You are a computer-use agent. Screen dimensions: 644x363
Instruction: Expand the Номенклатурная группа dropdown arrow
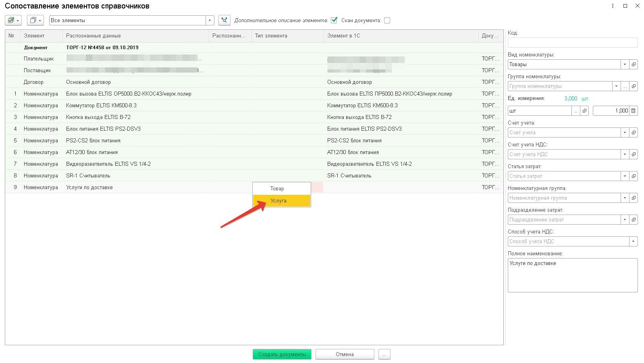click(625, 198)
